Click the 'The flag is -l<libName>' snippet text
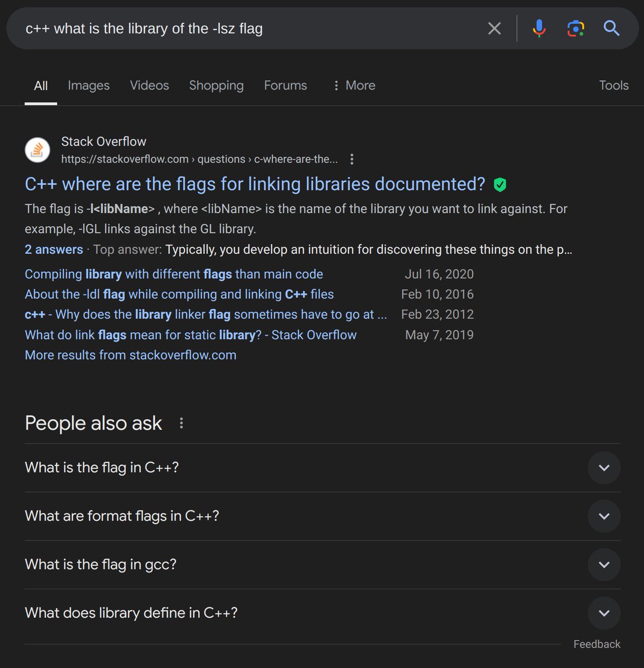 pos(296,219)
